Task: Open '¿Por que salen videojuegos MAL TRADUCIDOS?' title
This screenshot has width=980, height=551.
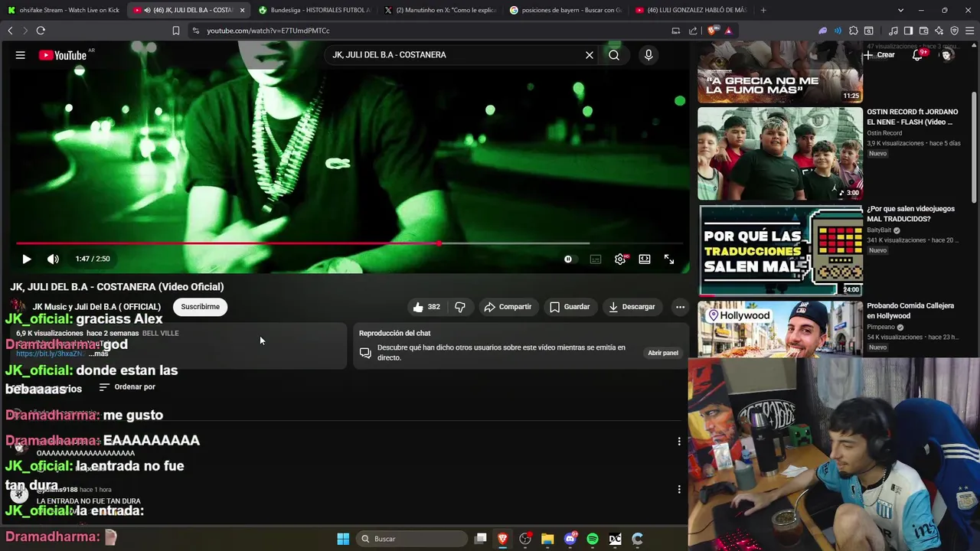Action: (x=910, y=214)
